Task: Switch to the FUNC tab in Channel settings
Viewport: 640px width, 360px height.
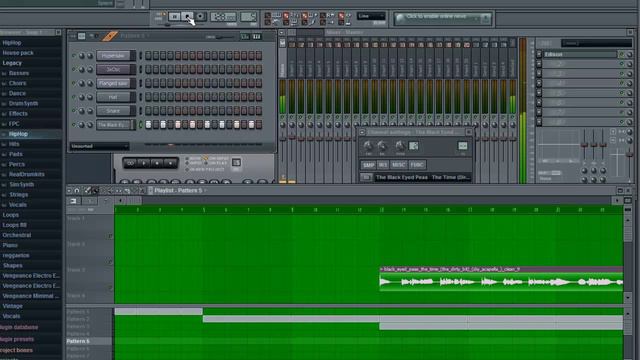Action: coord(417,165)
